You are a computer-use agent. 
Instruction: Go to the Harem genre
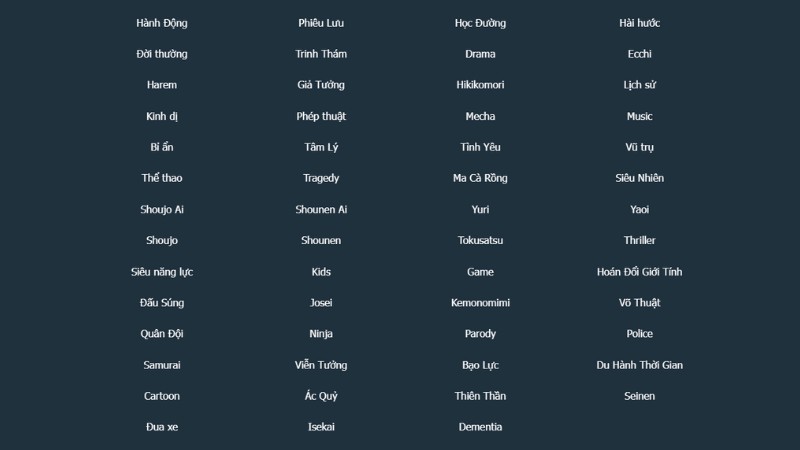pyautogui.click(x=162, y=85)
